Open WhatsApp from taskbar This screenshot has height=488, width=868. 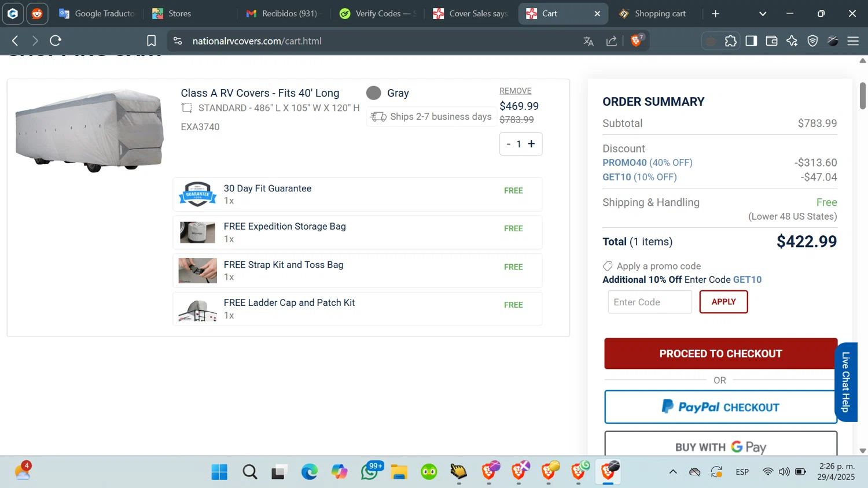[x=370, y=472]
